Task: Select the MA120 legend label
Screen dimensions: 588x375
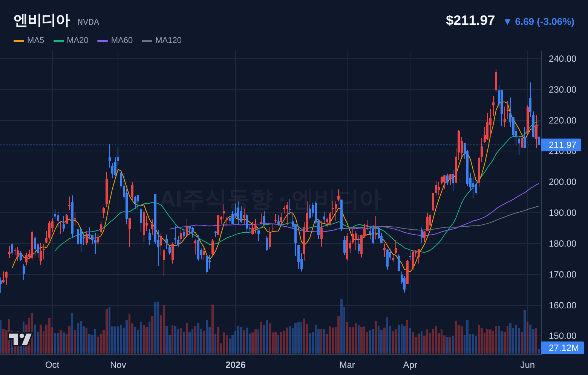Action: (x=168, y=40)
